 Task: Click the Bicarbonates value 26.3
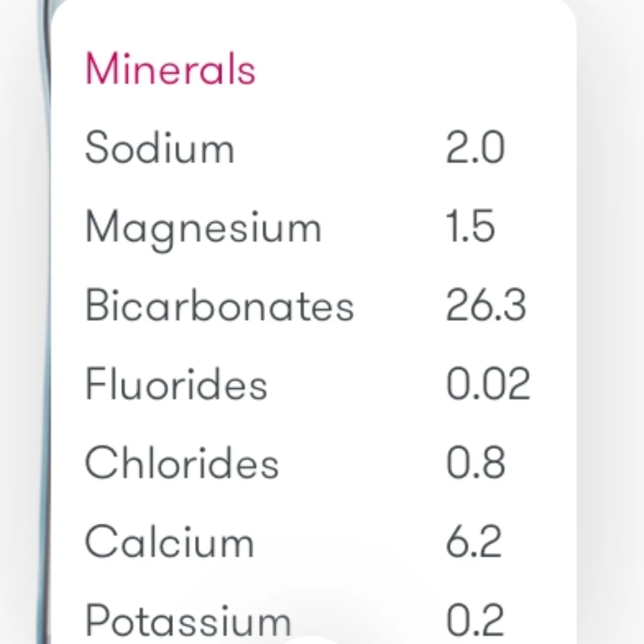tap(486, 305)
